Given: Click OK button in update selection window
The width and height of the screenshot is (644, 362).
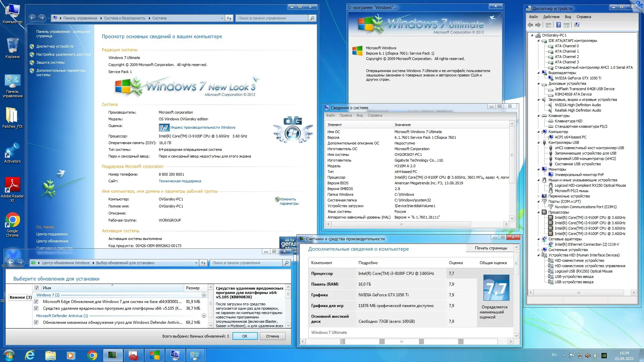Looking at the screenshot, I should point(245,336).
